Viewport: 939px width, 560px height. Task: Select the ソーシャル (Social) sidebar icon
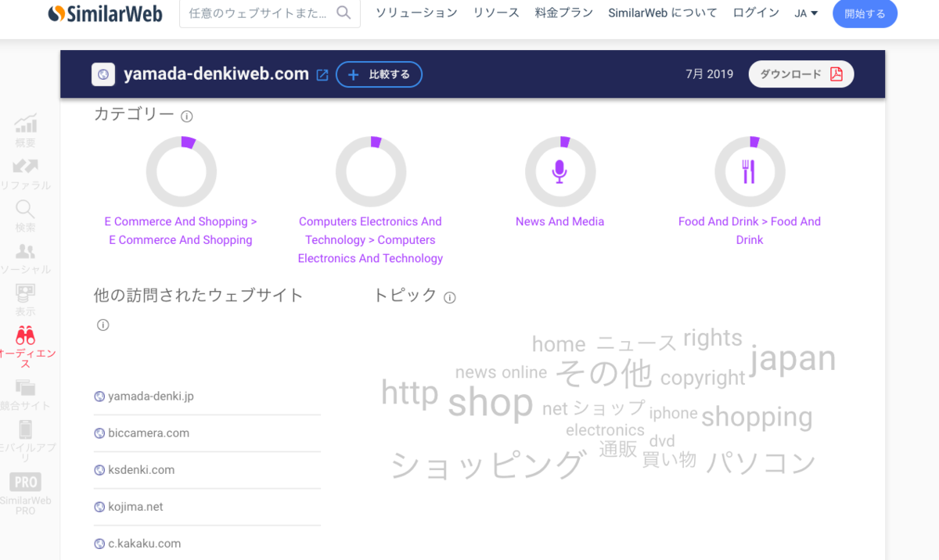pos(26,250)
